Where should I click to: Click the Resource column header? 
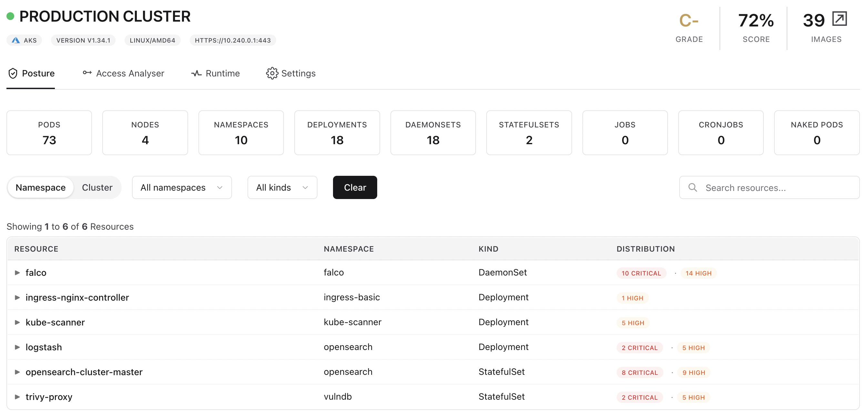pos(36,249)
